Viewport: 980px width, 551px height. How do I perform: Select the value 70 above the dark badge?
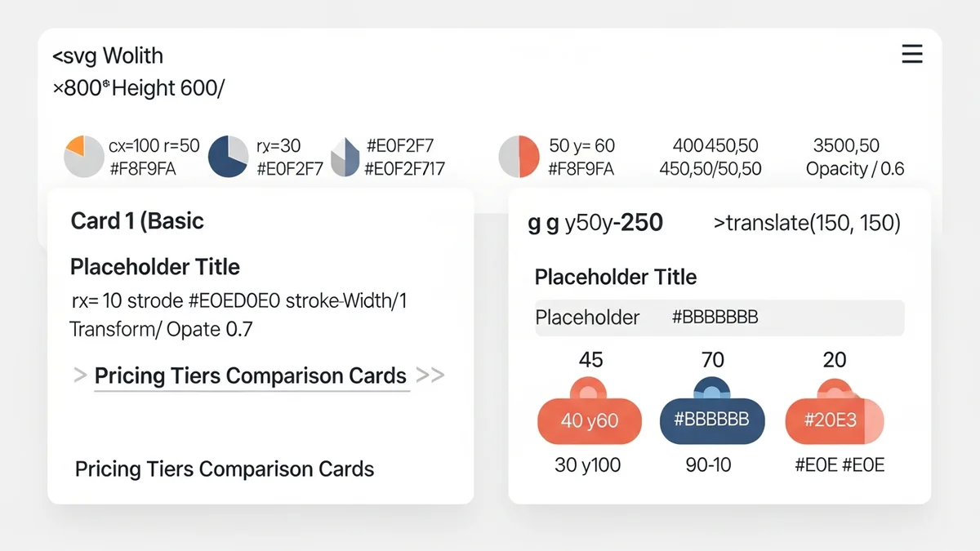click(x=712, y=359)
